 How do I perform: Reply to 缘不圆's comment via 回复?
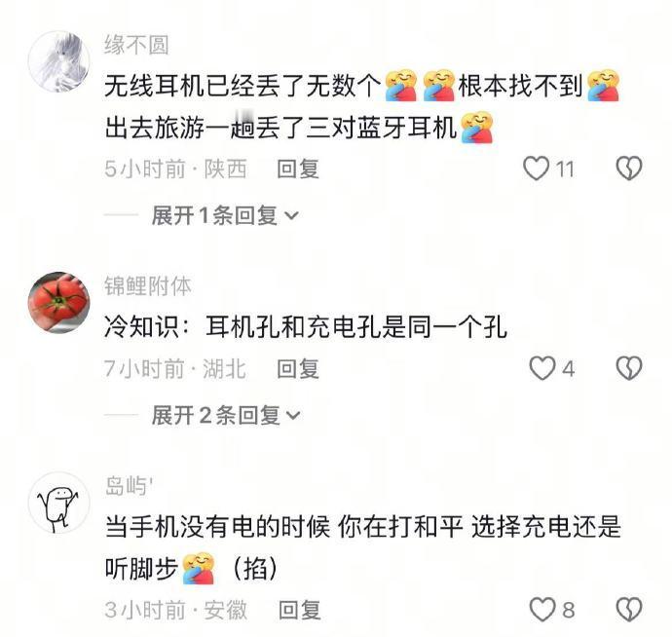coord(298,169)
